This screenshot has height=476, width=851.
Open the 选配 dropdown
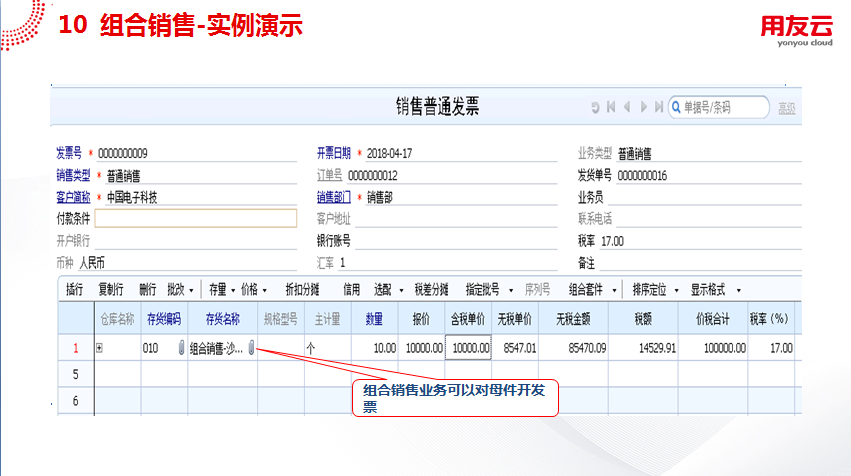point(401,291)
